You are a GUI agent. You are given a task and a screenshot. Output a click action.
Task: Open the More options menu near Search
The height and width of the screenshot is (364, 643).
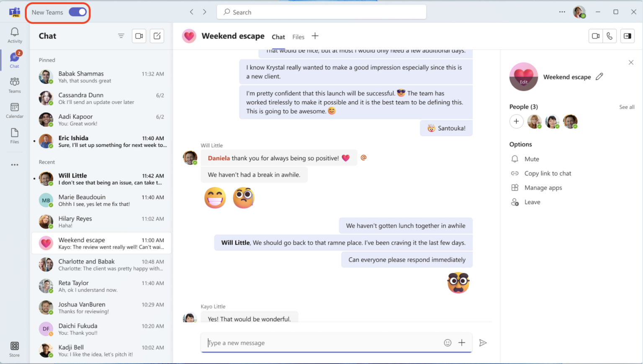pyautogui.click(x=562, y=12)
